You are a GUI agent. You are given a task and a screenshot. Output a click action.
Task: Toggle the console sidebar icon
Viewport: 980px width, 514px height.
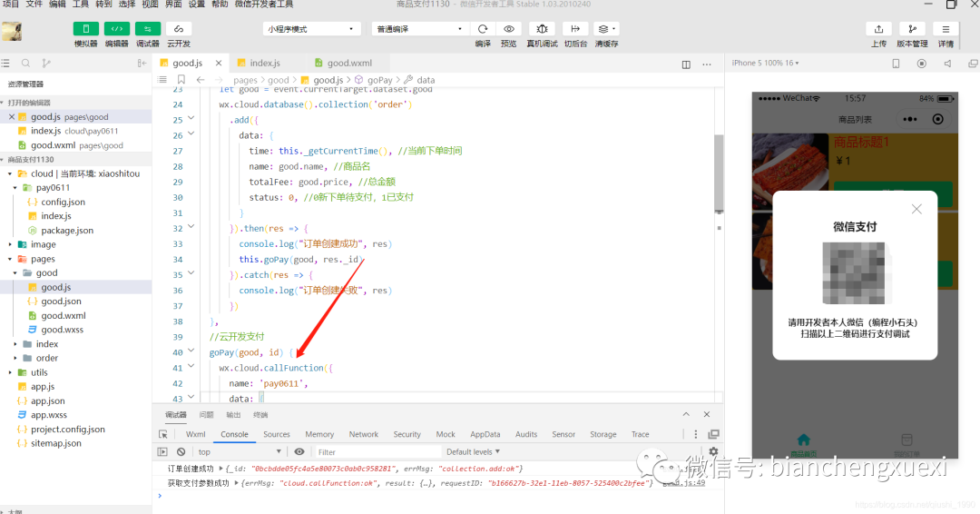(162, 451)
